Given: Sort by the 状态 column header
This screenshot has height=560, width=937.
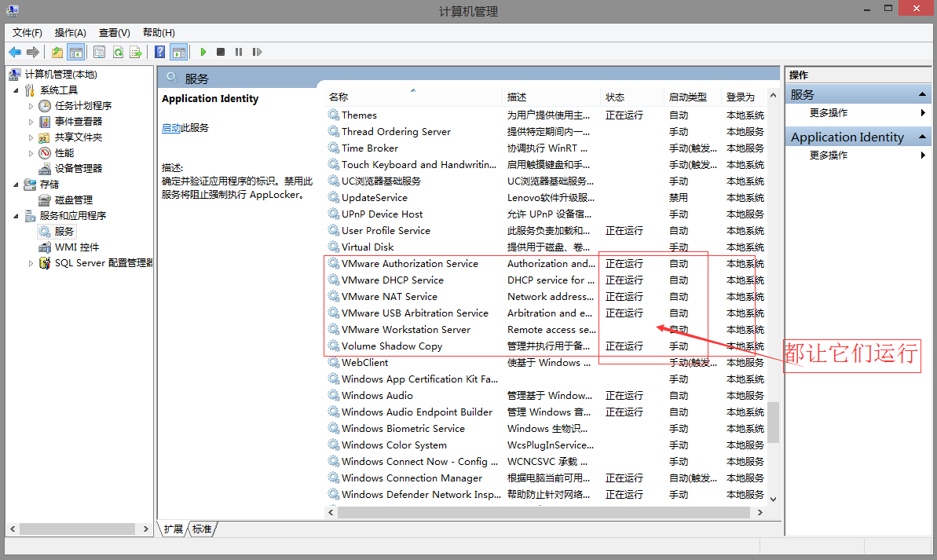Looking at the screenshot, I should click(x=631, y=97).
